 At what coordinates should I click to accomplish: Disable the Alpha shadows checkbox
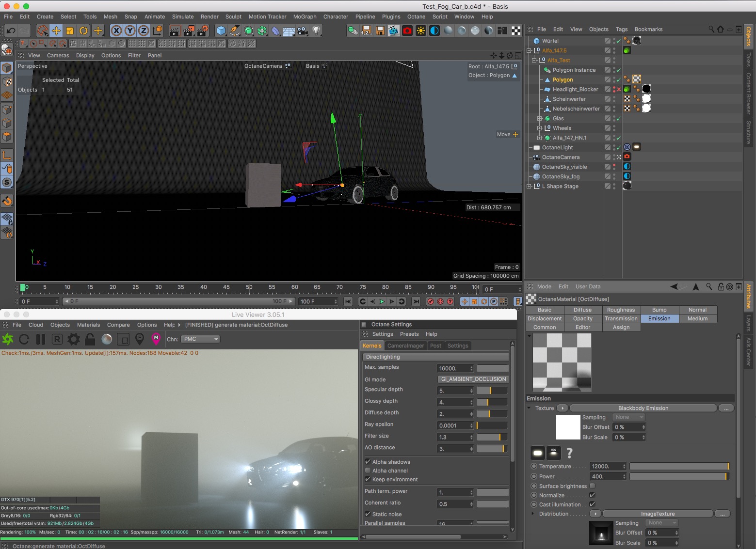point(368,462)
